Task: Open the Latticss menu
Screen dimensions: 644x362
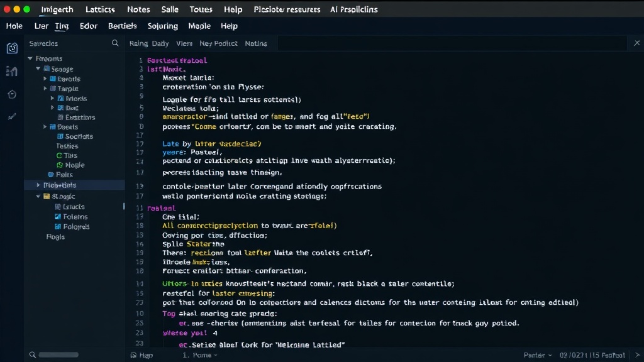Action: [100, 9]
